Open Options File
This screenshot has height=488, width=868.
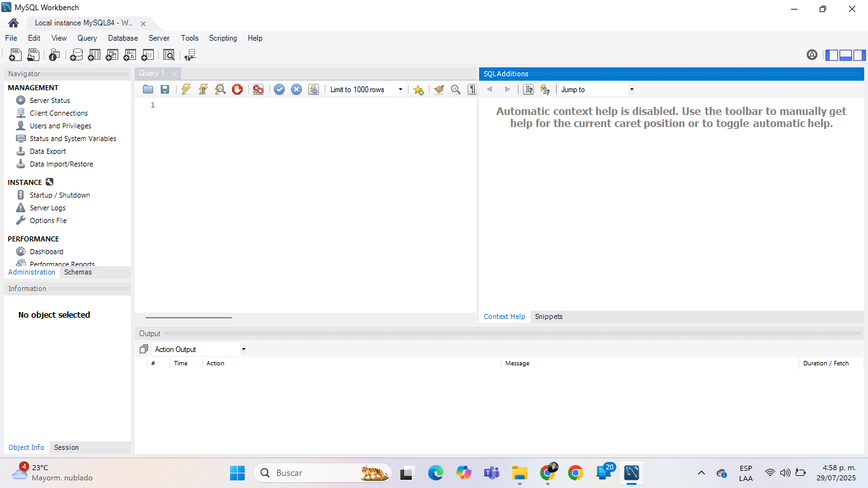(48, 220)
